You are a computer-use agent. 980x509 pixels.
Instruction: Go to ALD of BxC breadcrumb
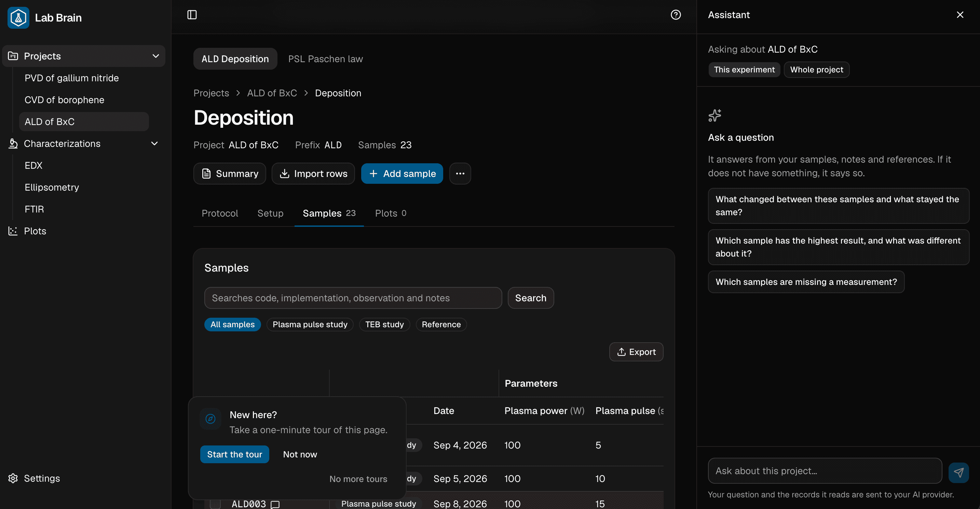coord(272,93)
